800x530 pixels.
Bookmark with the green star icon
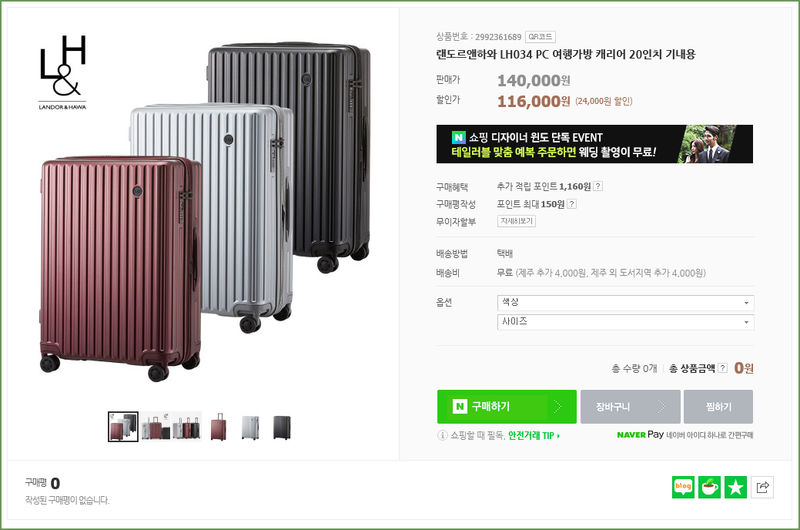pos(736,487)
